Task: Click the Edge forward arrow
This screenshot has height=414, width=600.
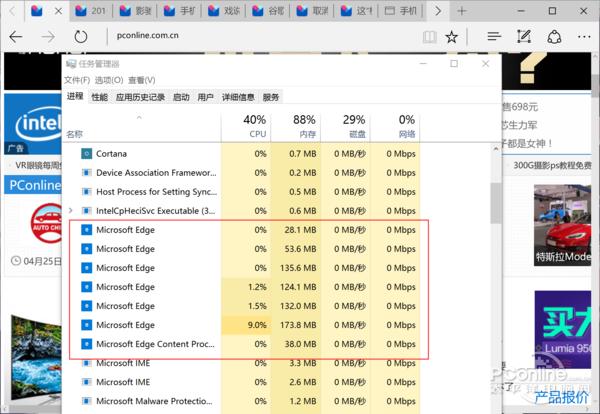Action: (x=48, y=37)
